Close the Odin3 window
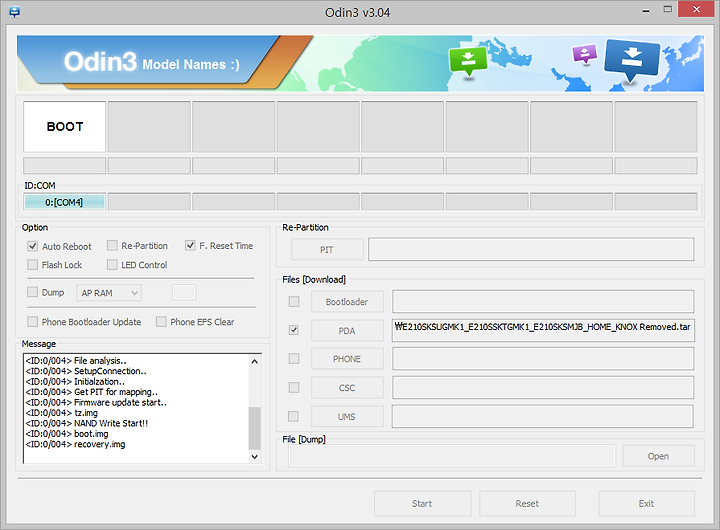The image size is (720, 530). pos(696,9)
